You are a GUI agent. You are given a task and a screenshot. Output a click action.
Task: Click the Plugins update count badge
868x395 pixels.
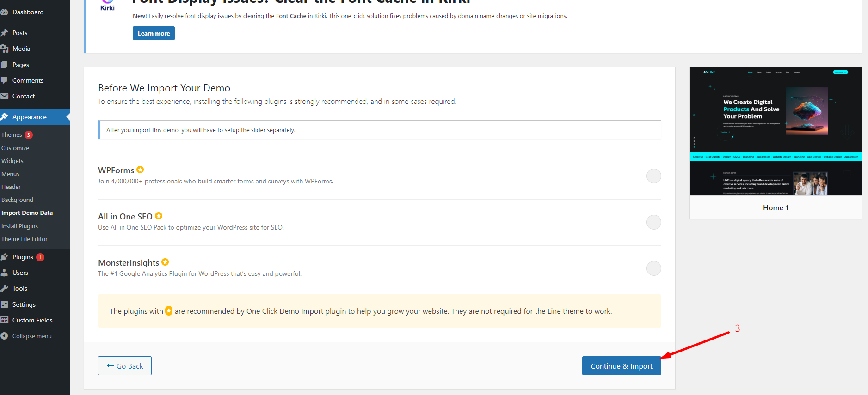pos(40,257)
